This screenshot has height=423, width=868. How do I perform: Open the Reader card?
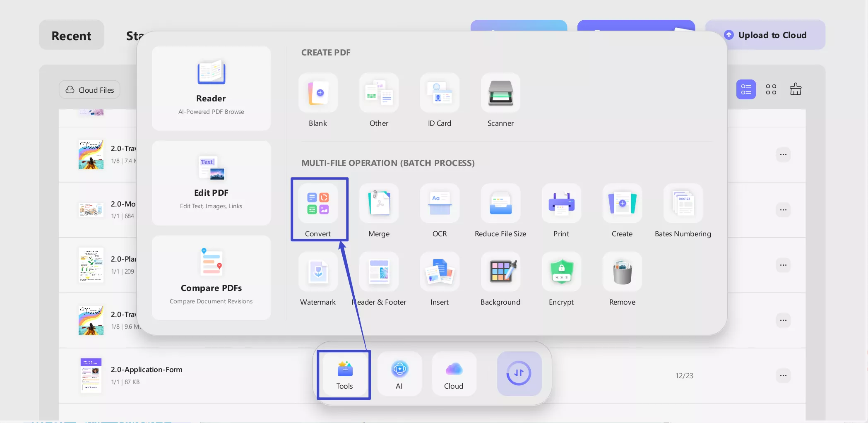pyautogui.click(x=211, y=88)
